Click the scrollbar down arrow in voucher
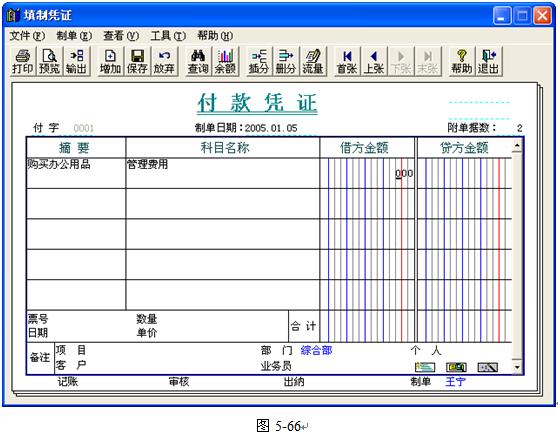This screenshot has width=558, height=432. [x=517, y=367]
